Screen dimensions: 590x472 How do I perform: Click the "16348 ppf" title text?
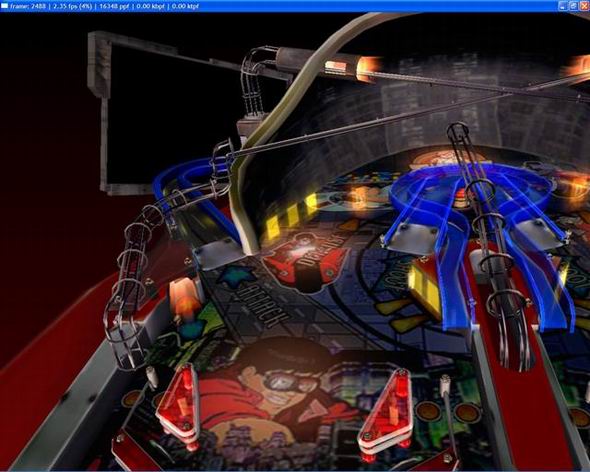(x=114, y=6)
